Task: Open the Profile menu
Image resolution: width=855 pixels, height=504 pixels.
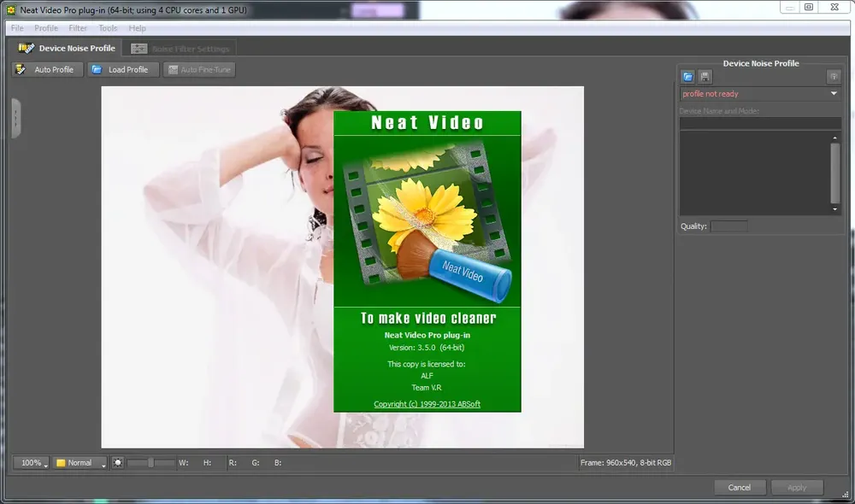Action: 46,28
